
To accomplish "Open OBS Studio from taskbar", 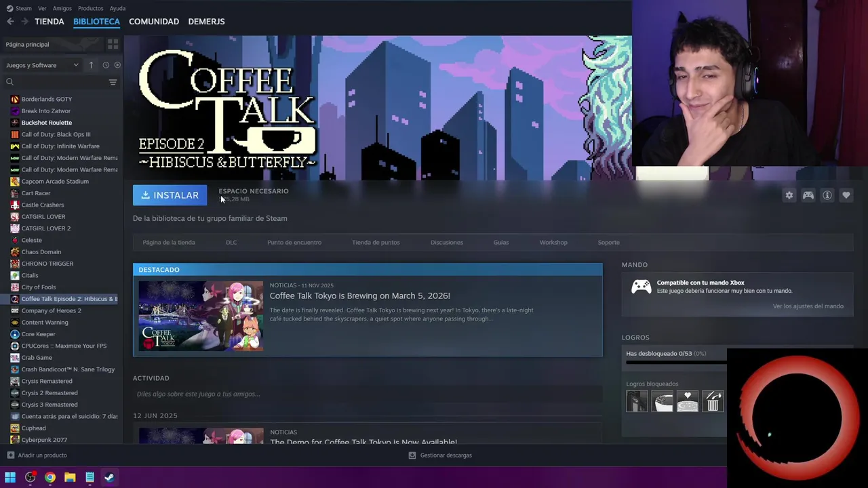I will tap(30, 477).
